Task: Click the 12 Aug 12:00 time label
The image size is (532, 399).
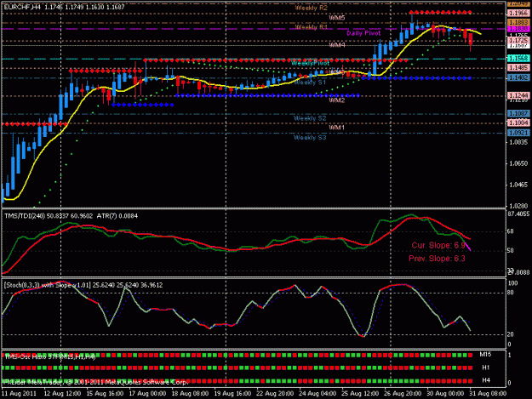Action: coord(62,394)
